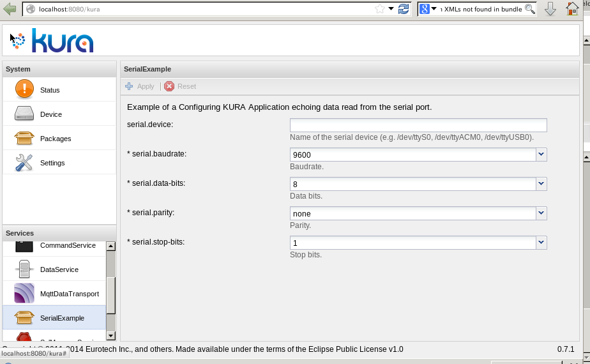Click the stop-bits 1 value field

click(x=412, y=243)
